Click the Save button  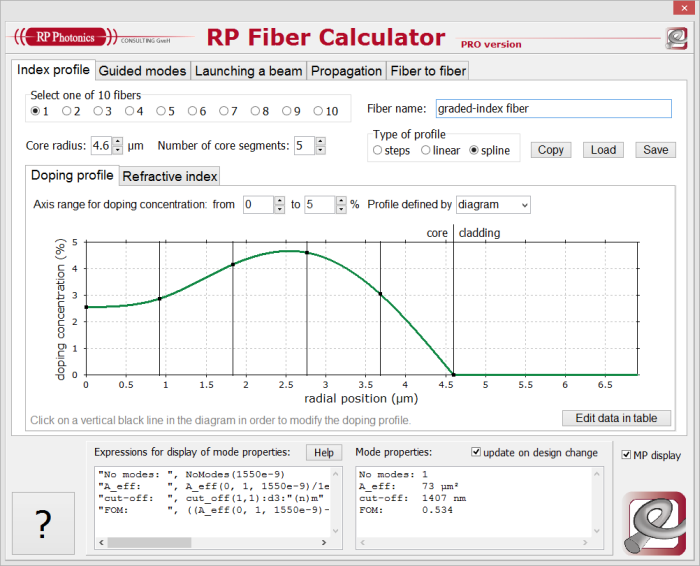656,150
